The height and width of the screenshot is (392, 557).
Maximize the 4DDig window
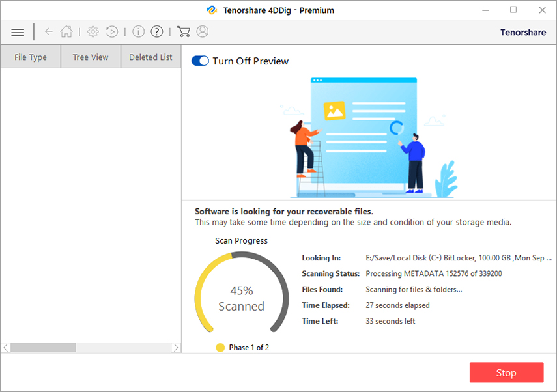(x=513, y=10)
